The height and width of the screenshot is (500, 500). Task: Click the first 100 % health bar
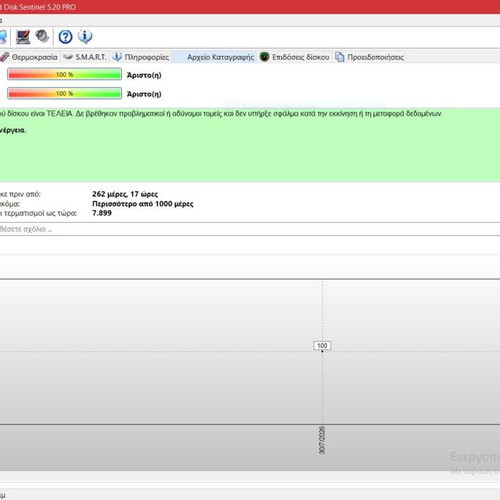(x=64, y=74)
